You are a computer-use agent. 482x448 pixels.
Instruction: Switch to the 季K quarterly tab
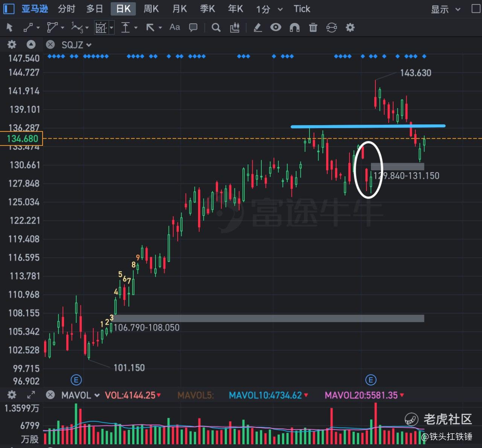[207, 9]
